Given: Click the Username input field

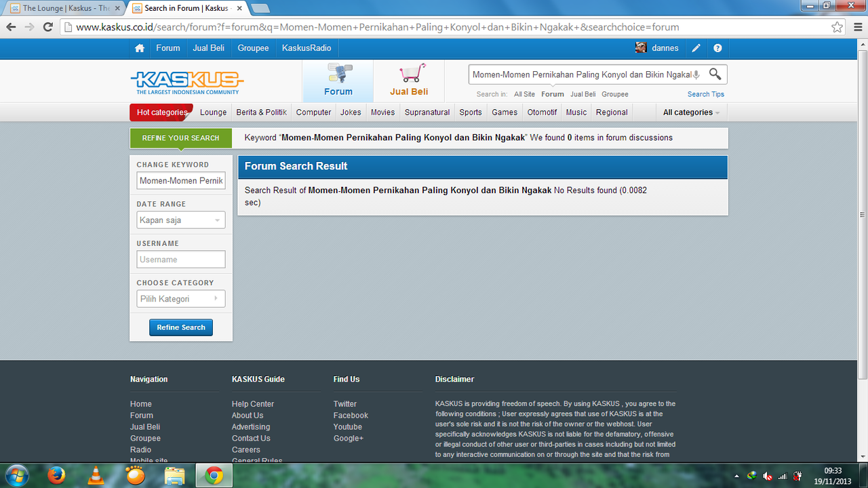Looking at the screenshot, I should click(x=181, y=260).
